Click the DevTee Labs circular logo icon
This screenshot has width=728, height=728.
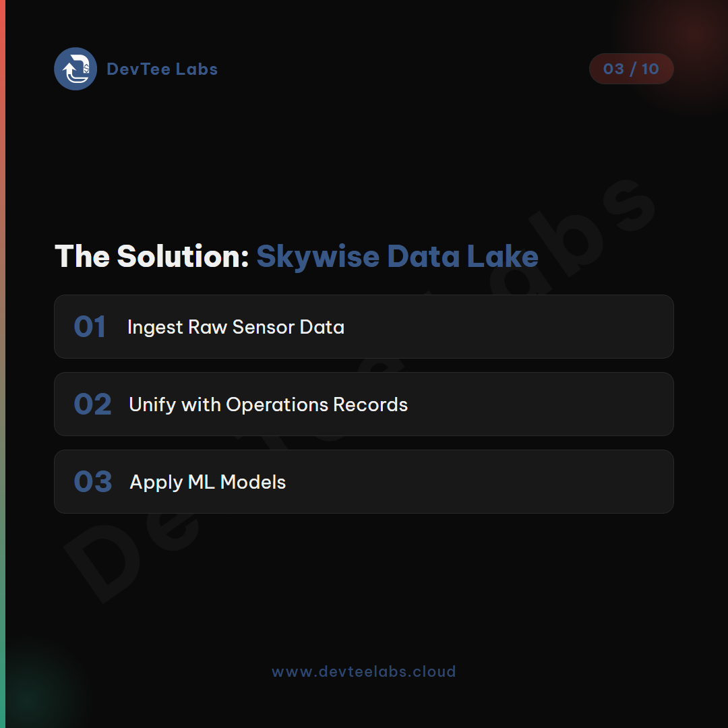coord(75,69)
